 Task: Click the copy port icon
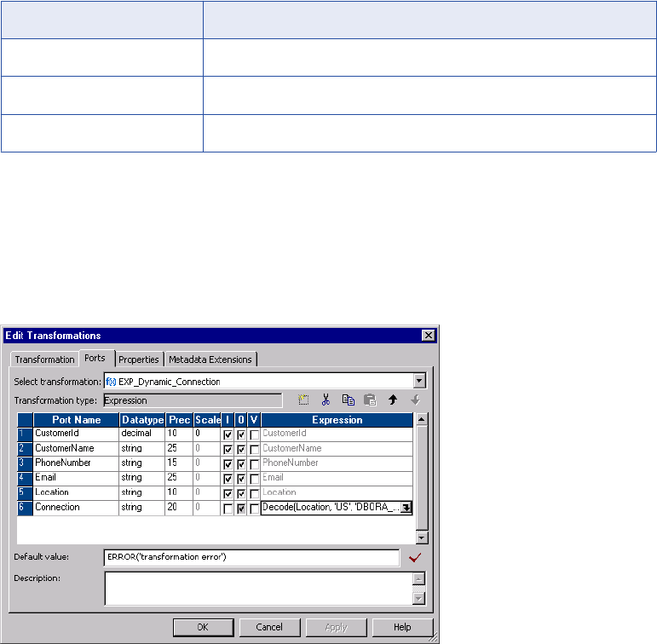349,400
